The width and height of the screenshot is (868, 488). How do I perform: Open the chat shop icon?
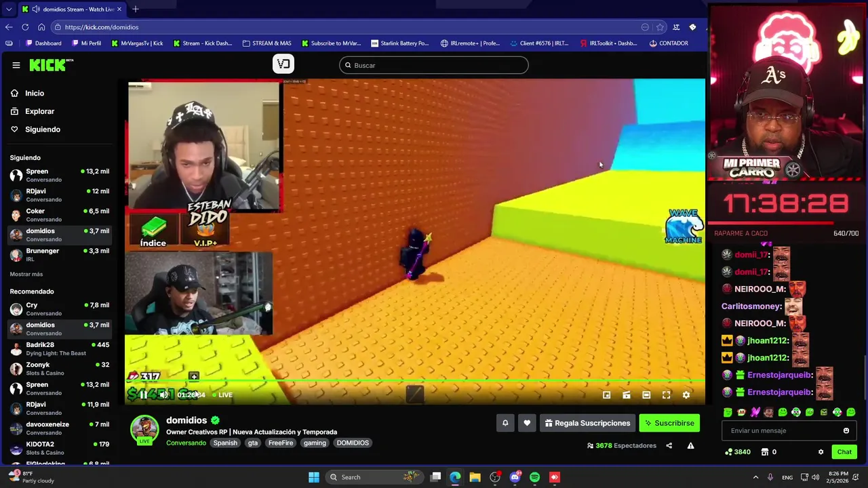point(764,452)
